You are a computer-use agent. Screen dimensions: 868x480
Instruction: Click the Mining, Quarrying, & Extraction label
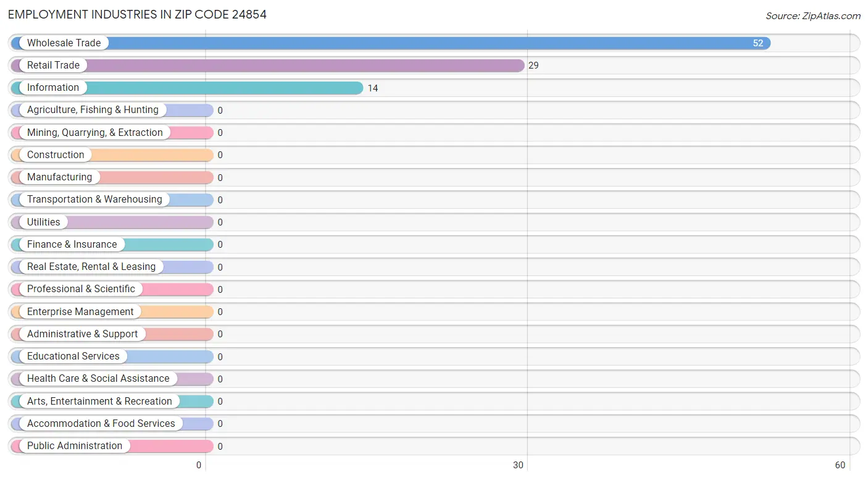click(x=95, y=133)
